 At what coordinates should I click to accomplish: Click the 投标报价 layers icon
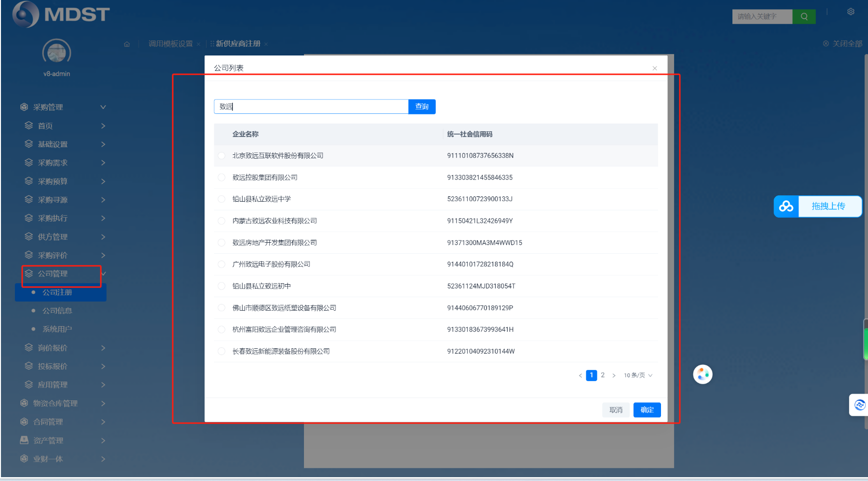point(29,366)
